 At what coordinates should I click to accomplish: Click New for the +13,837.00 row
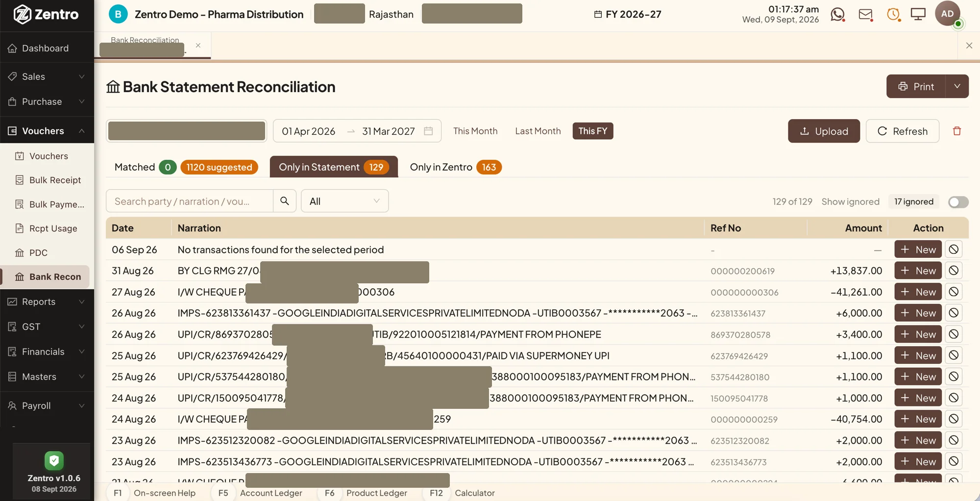pos(918,271)
